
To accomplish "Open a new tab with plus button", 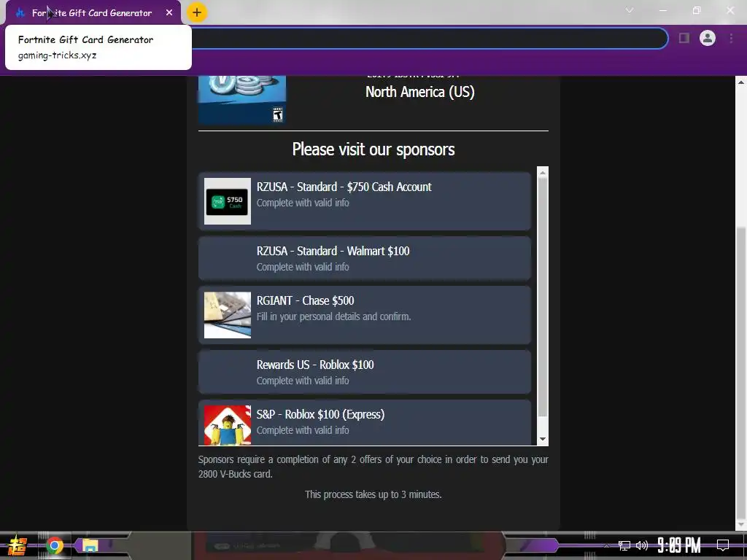I will [197, 12].
